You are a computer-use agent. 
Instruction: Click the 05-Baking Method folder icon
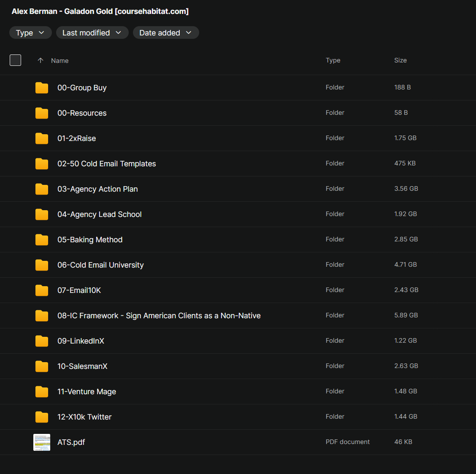coord(42,240)
